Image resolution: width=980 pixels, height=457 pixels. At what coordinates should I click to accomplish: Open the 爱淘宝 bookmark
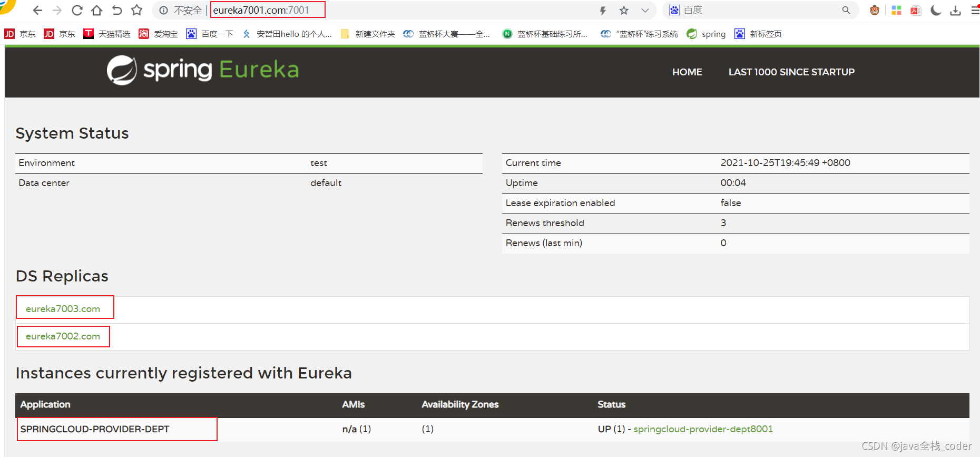(158, 34)
